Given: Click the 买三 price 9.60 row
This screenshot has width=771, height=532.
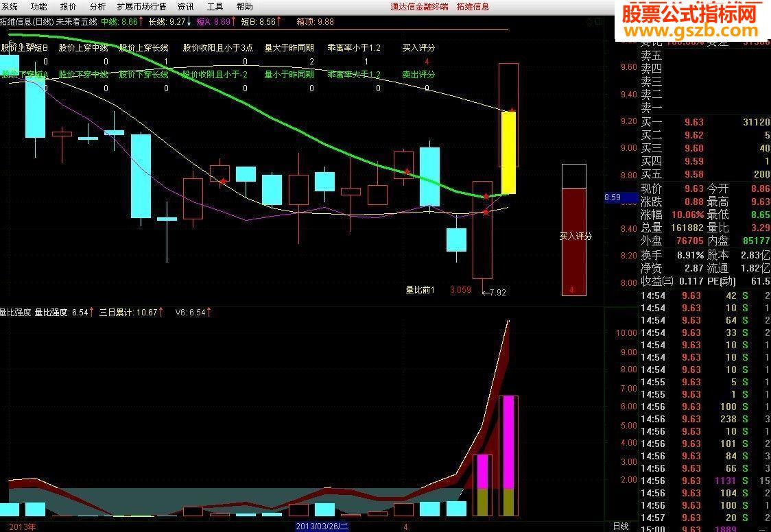Looking at the screenshot, I should (706, 148).
